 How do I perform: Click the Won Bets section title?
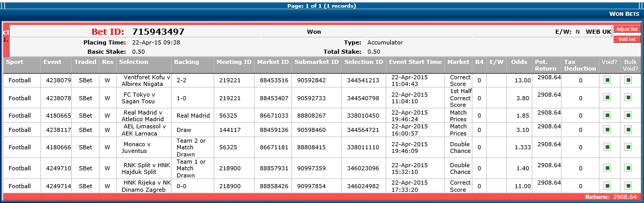tap(624, 14)
